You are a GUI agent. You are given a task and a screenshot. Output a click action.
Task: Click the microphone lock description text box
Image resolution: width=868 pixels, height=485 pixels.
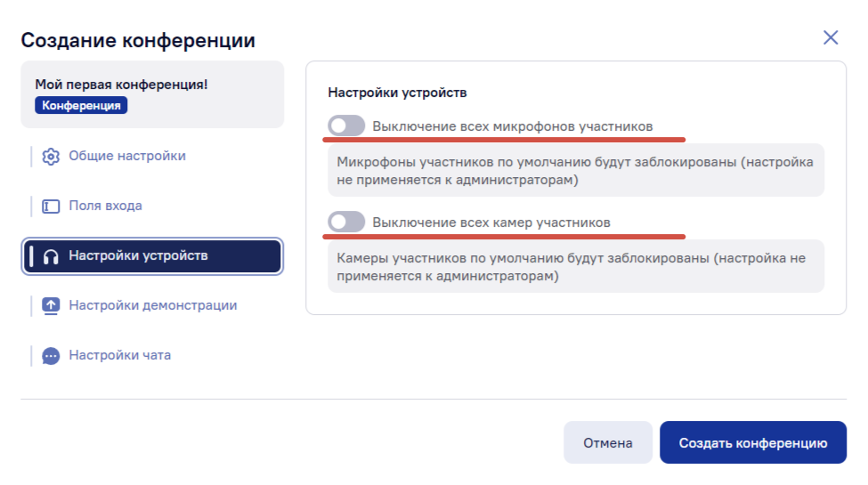576,171
